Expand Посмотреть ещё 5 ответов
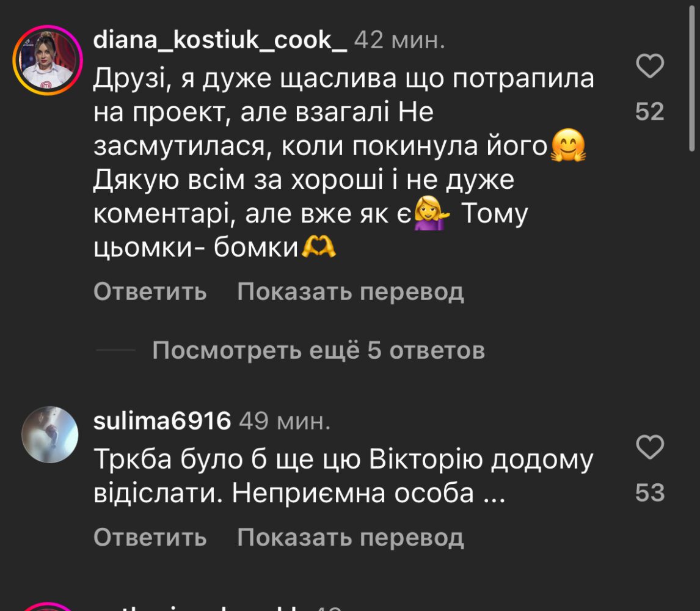 tap(318, 351)
